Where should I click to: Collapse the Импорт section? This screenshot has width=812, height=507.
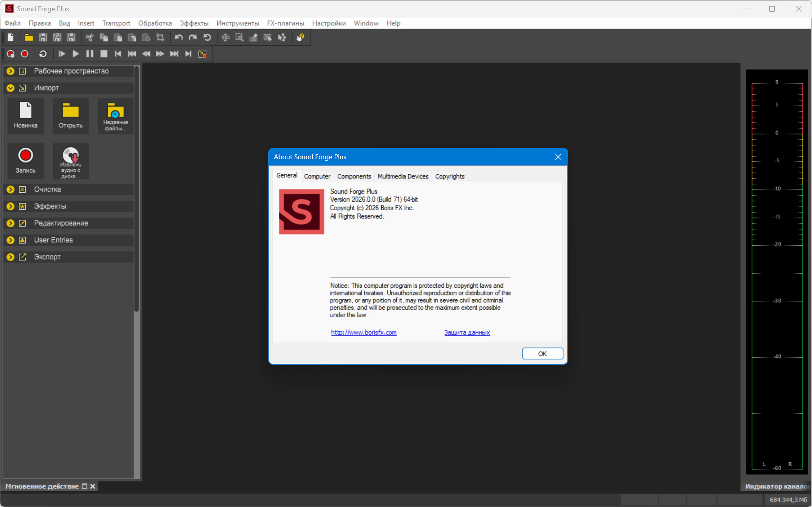(11, 88)
